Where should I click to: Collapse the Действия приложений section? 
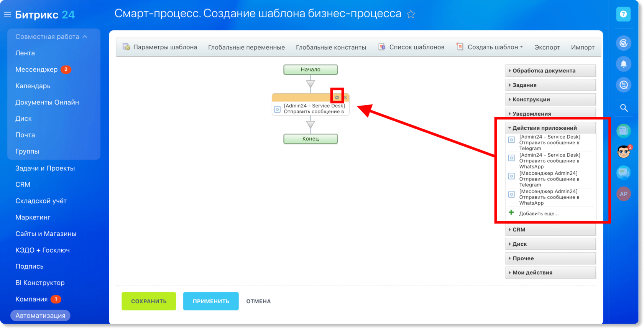click(x=550, y=128)
